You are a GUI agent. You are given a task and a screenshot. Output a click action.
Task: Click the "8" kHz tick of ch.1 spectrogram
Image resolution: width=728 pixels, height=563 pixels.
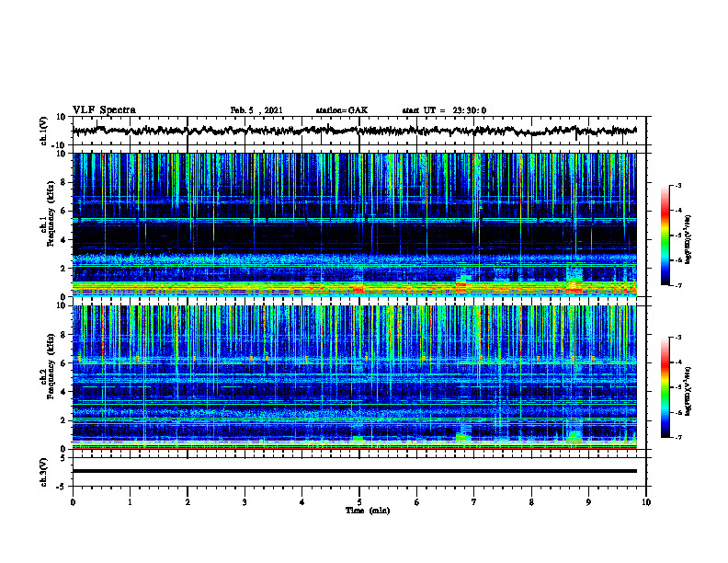coord(63,182)
